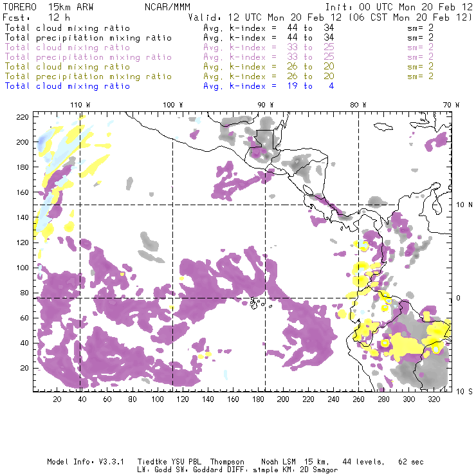This screenshot has height=476, width=476.
Task: Click black 'Total precipitation mixing ratio' legend row
Action: click(x=88, y=38)
